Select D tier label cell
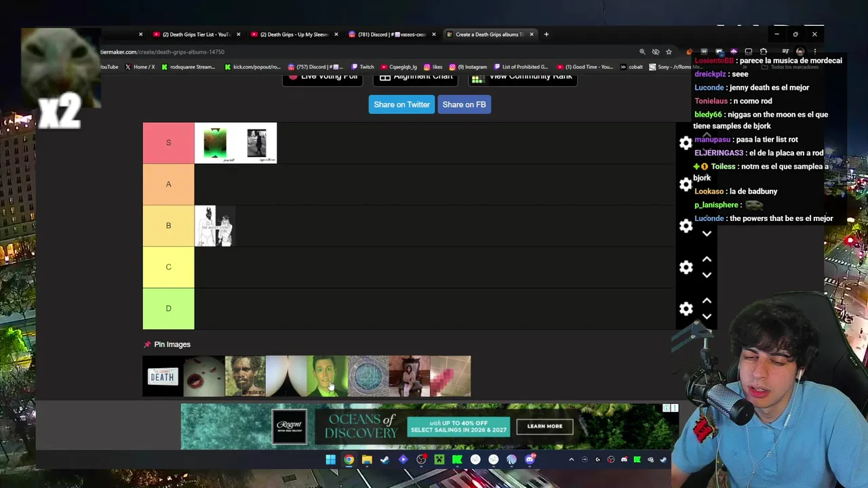868x488 pixels. point(168,308)
